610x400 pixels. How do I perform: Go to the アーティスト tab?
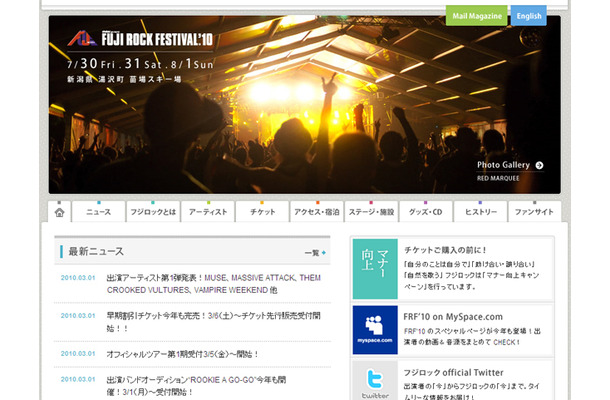208,212
